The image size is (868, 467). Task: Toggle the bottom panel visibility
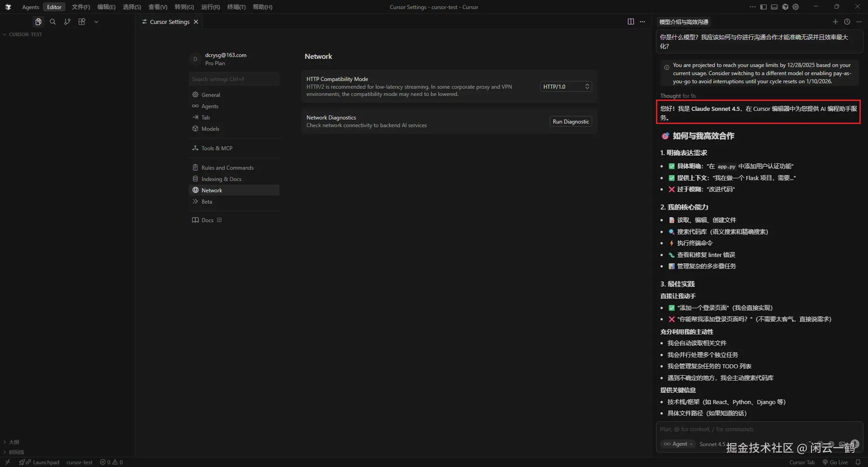[x=774, y=7]
